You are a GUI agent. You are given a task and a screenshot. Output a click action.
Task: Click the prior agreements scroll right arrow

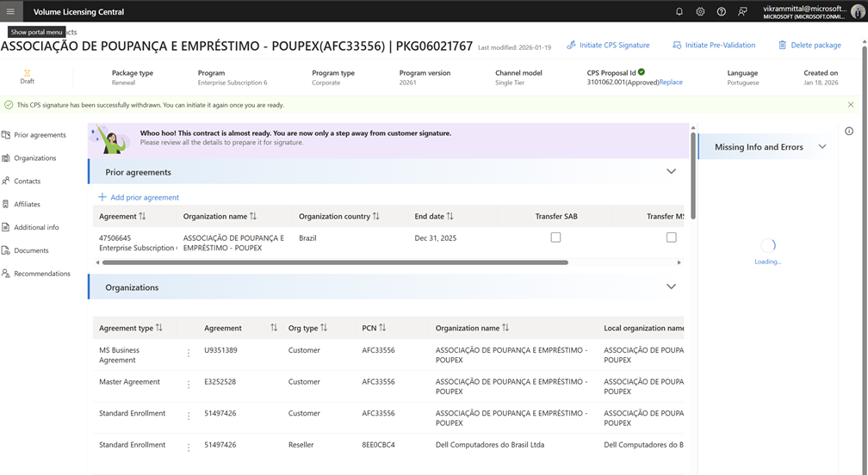click(679, 262)
